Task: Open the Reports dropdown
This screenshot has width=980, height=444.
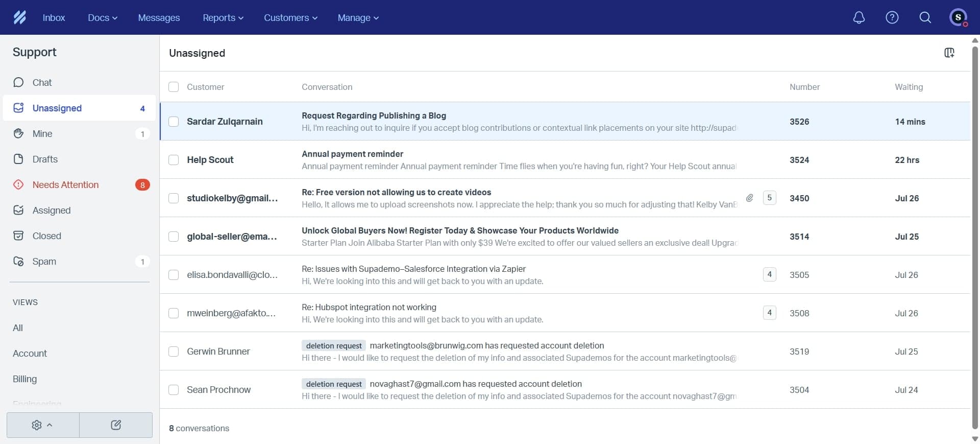Action: pyautogui.click(x=223, y=17)
